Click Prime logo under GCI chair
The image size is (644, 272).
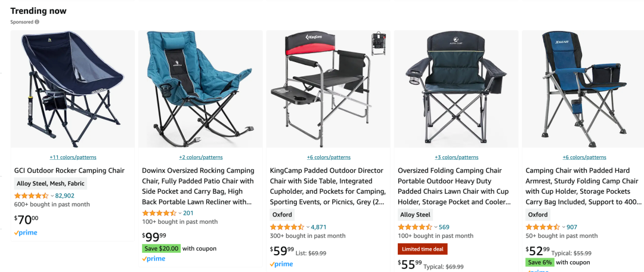click(26, 233)
